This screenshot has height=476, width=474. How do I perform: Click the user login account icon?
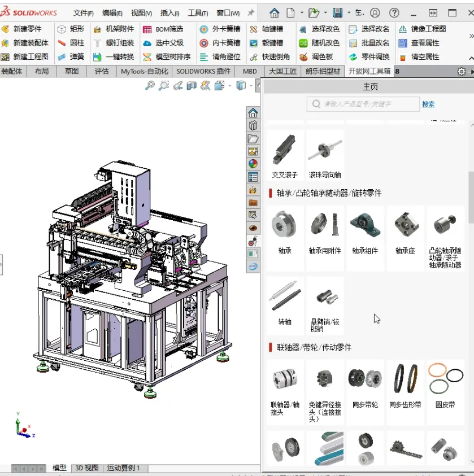click(x=375, y=13)
